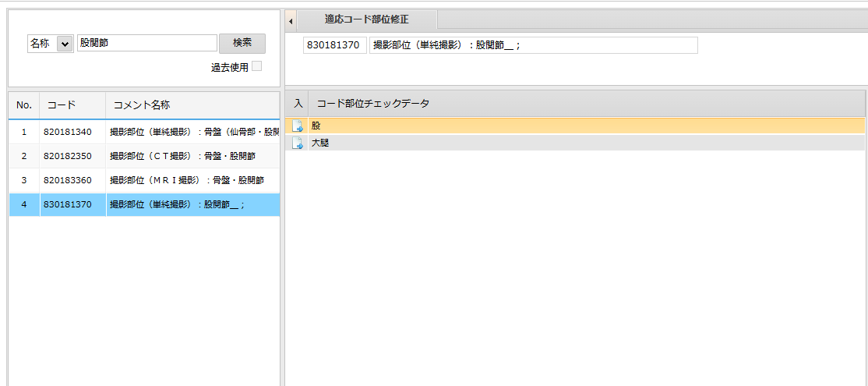The image size is (868, 386).
Task: Click row number 1 cell
Action: tap(24, 132)
